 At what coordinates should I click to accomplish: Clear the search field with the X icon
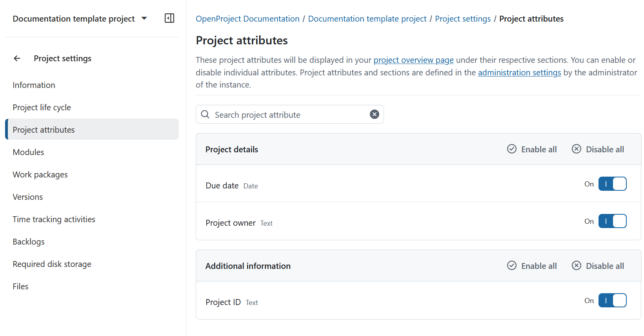coord(375,114)
